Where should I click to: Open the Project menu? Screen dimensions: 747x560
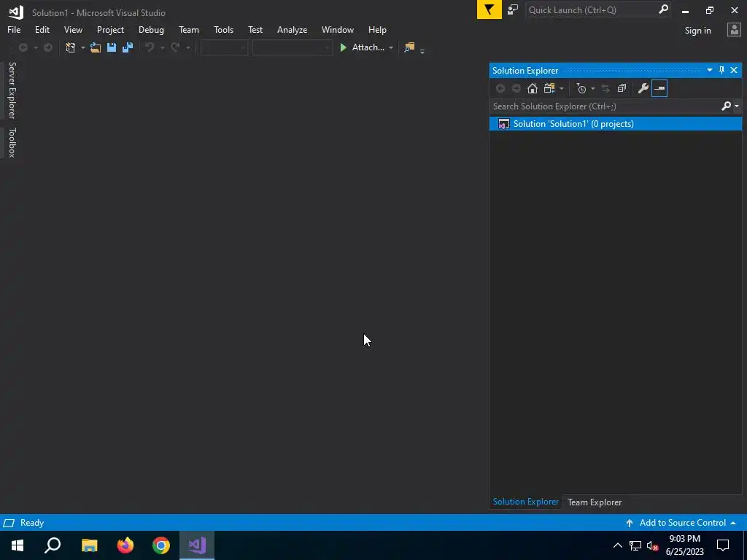pyautogui.click(x=110, y=29)
